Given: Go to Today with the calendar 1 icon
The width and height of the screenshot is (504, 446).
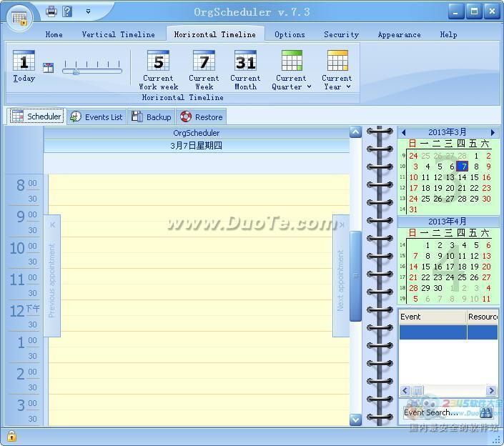Looking at the screenshot, I should (24, 66).
